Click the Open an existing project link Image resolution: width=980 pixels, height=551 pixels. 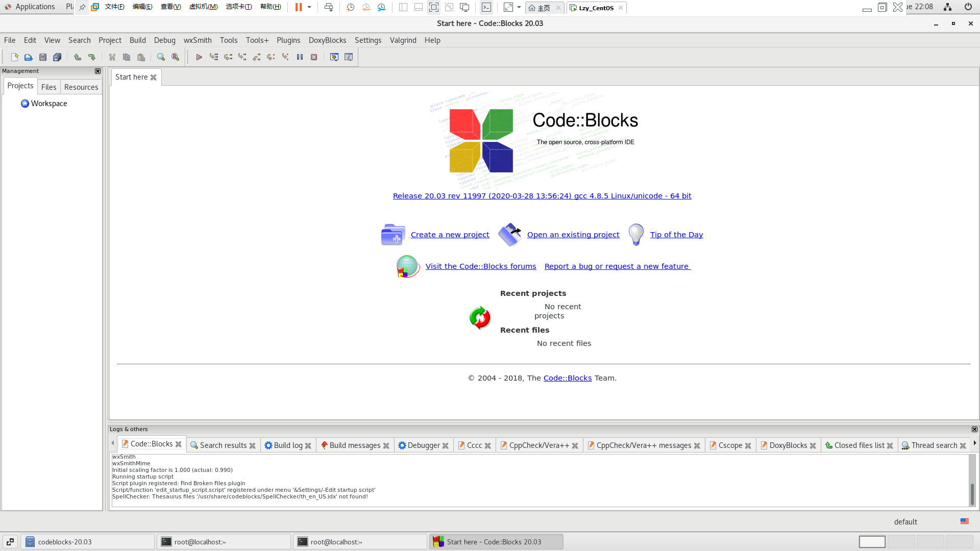coord(573,235)
